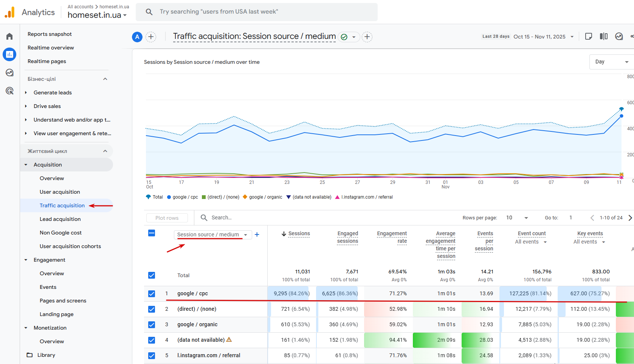Click the (direct) / (none) legend color marker

click(204, 197)
